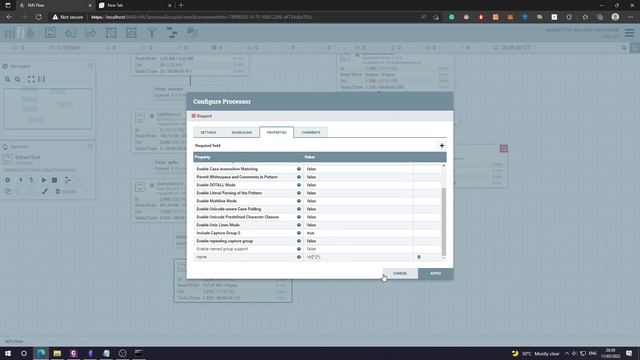Open a new browser tab with plus button
The width and height of the screenshot is (640, 360).
[x=181, y=5]
